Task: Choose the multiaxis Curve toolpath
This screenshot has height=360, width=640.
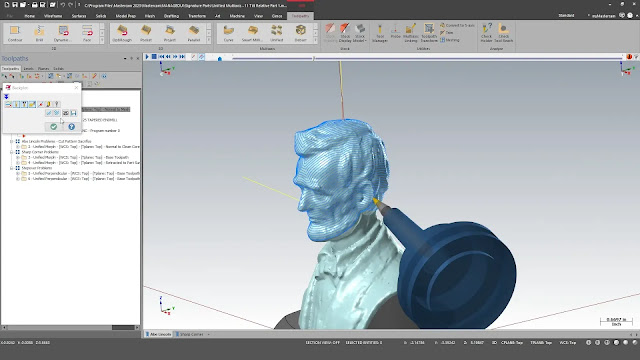Action: pos(229,33)
